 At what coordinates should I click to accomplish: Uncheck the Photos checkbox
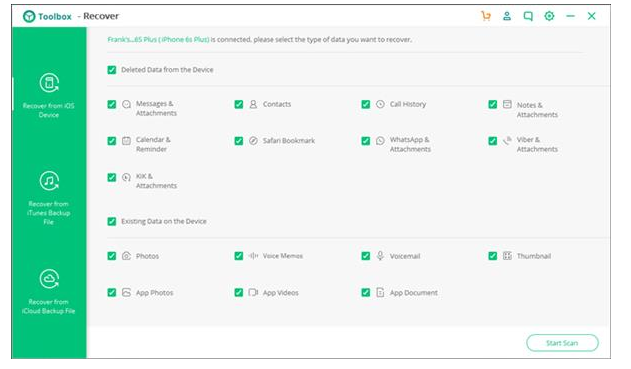112,256
